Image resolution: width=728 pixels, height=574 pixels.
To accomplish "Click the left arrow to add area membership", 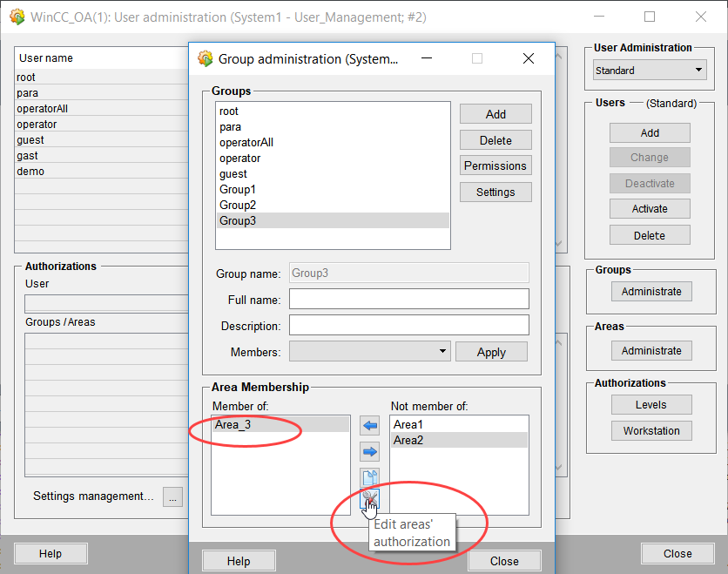I will click(370, 425).
